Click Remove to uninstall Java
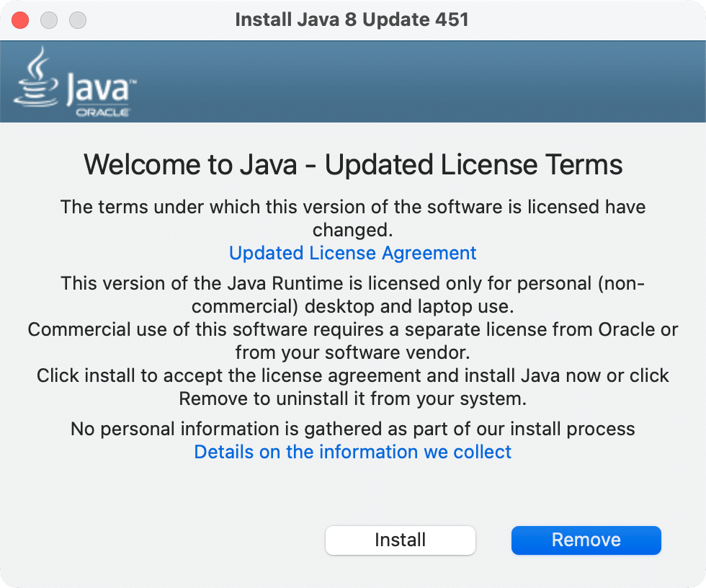The image size is (706, 588). point(586,540)
